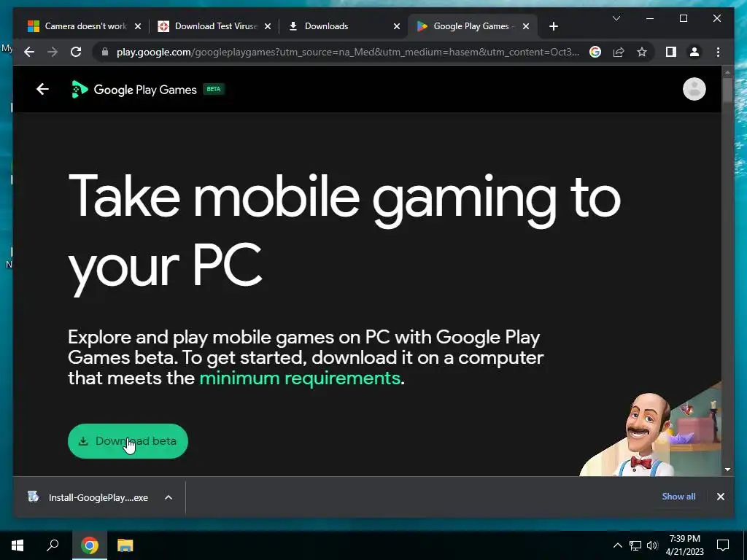Switch to the Camera doesn't work tab
The image size is (747, 560).
click(83, 26)
